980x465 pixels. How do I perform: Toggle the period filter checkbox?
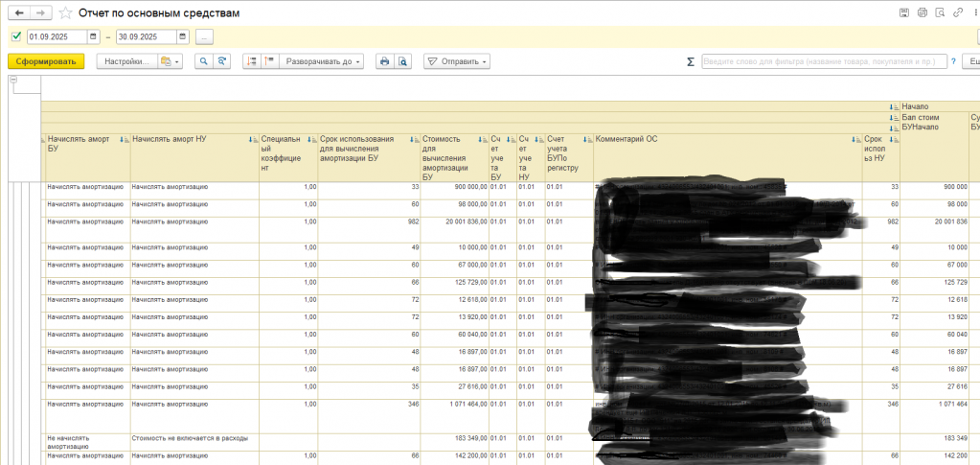pos(17,37)
